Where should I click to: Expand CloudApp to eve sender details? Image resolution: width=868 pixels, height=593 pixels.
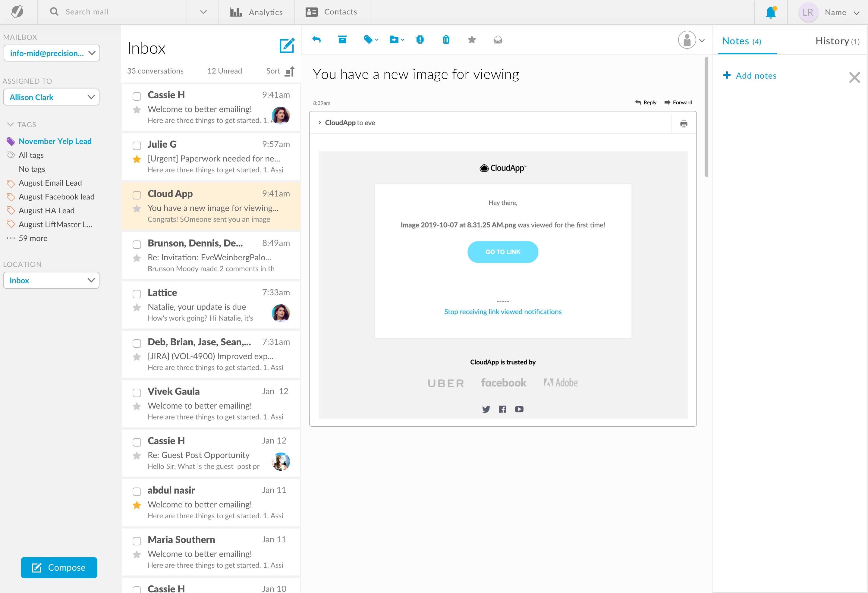(x=319, y=123)
